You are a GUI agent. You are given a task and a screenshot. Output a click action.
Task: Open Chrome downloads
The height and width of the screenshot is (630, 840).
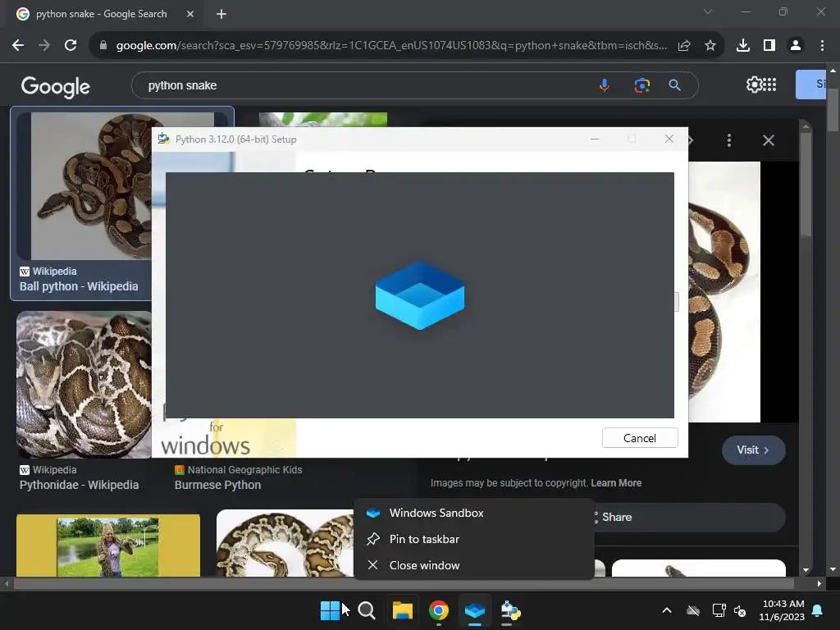pos(743,46)
